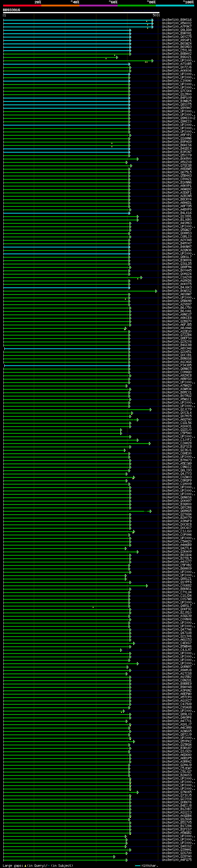This screenshot has height=868, width=197.
Task: Select hit label UniRef100_Q16HN6
Action: pyautogui.click(x=177, y=139)
